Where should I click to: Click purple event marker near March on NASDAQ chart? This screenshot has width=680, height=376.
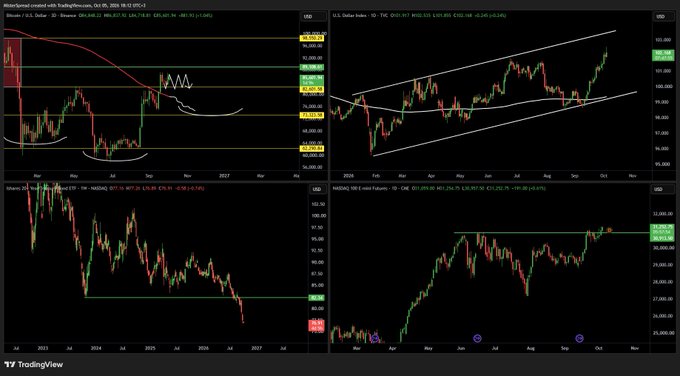coord(375,338)
